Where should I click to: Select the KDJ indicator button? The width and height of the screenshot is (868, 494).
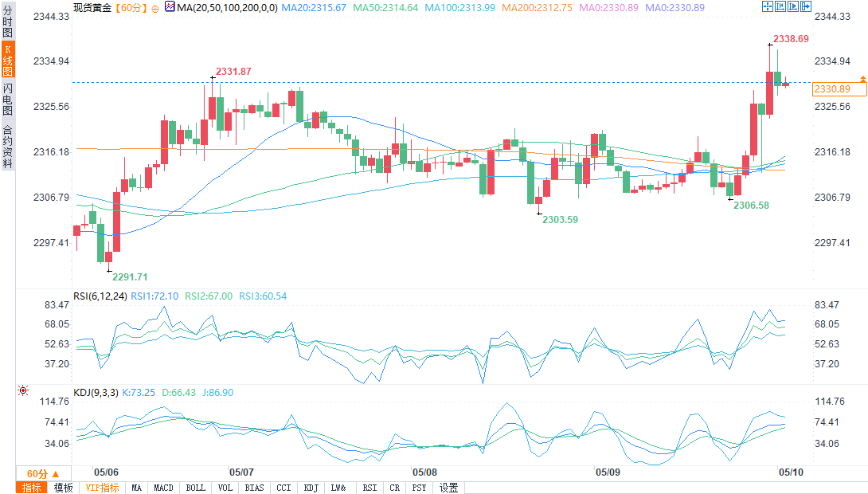[x=311, y=488]
